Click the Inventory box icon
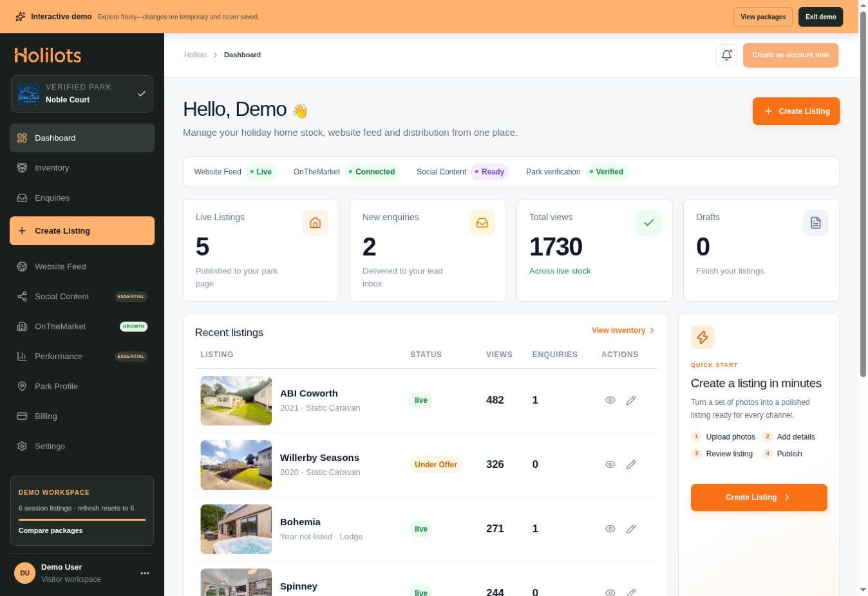Image resolution: width=868 pixels, height=596 pixels. click(x=22, y=168)
